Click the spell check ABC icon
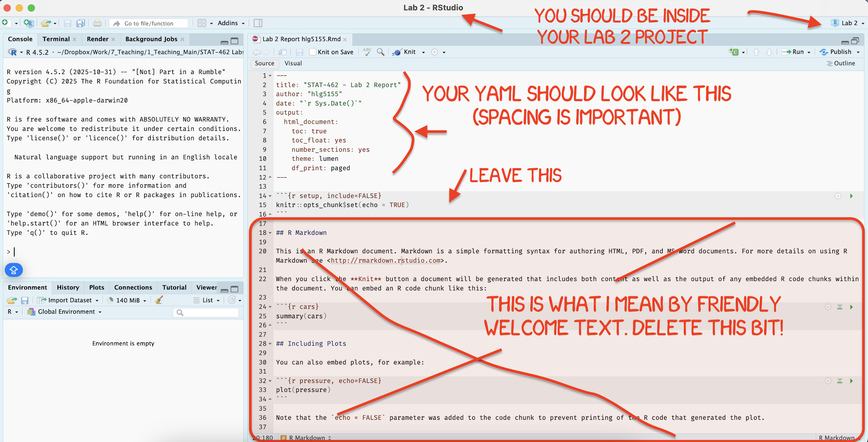 point(367,52)
